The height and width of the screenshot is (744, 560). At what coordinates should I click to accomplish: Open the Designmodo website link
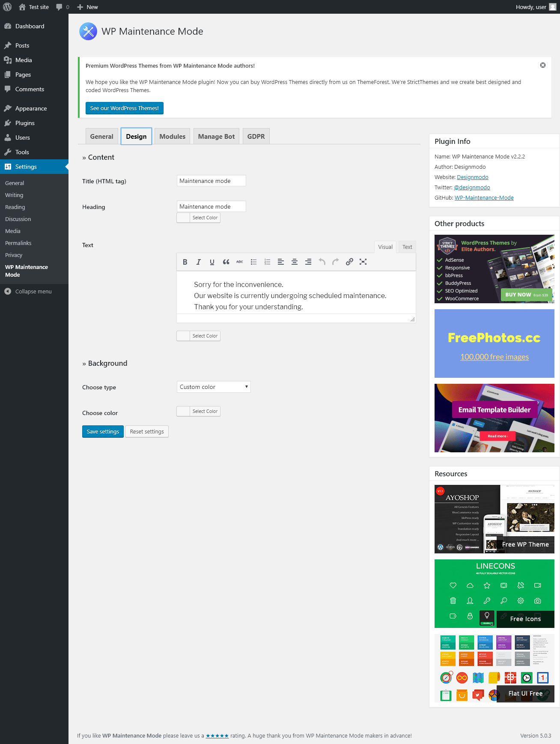[473, 177]
